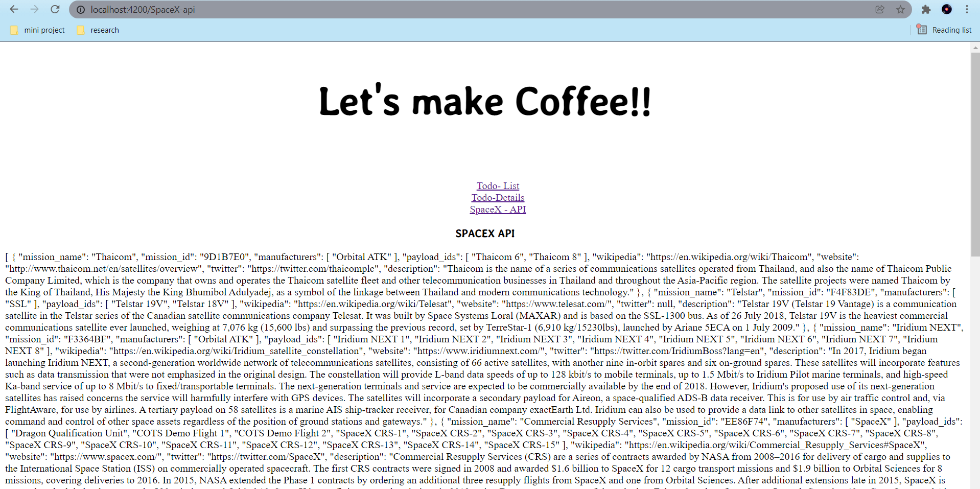Open the three-dot browser menu
980x489 pixels.
967,9
